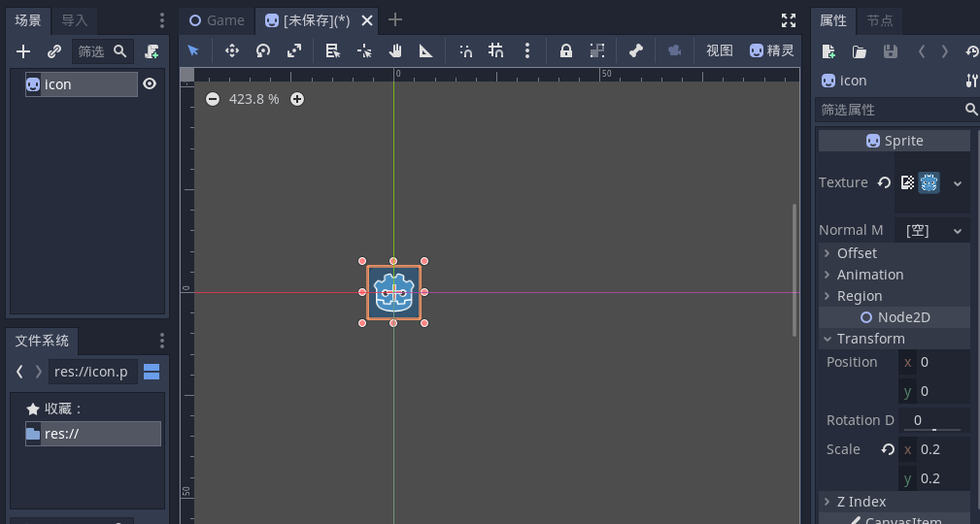Reset zoom via 423.8 % label
The height and width of the screenshot is (524, 980).
pyautogui.click(x=254, y=99)
